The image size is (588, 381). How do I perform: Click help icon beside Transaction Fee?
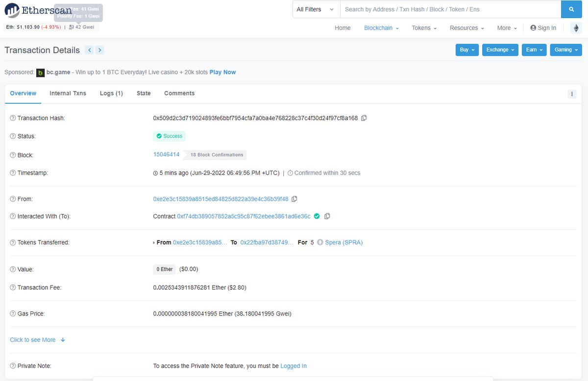pyautogui.click(x=13, y=287)
